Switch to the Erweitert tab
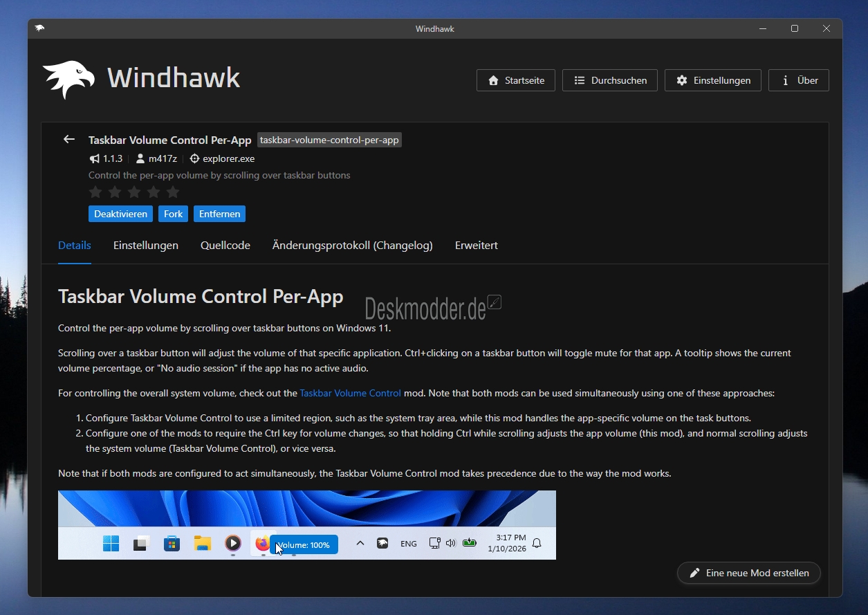The width and height of the screenshot is (868, 615). pyautogui.click(x=476, y=246)
